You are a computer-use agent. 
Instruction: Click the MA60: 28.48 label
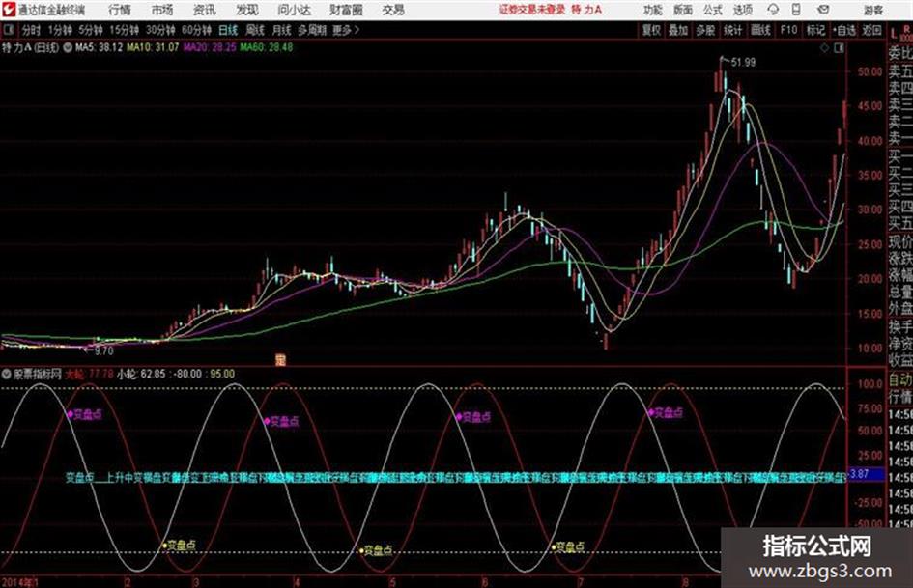(266, 47)
